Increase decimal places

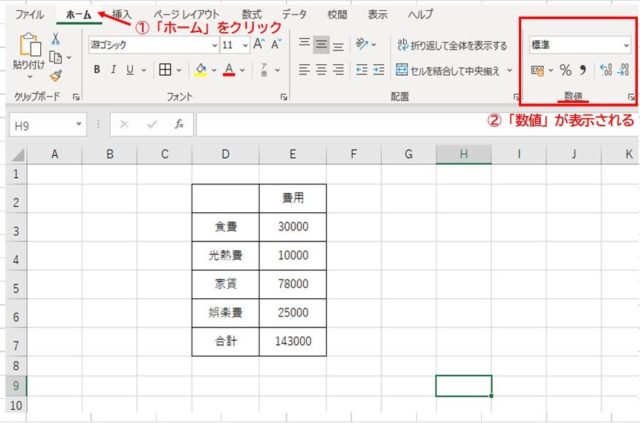coord(607,70)
